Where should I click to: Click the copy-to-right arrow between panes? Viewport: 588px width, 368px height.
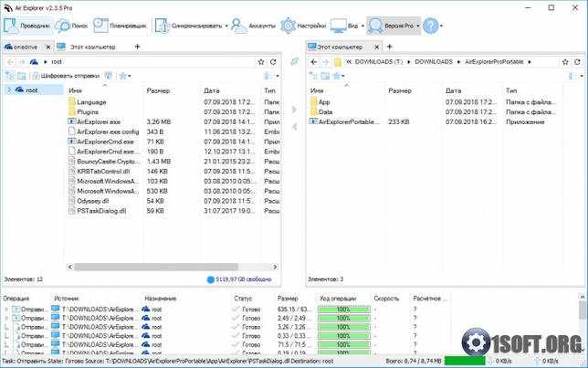click(294, 110)
